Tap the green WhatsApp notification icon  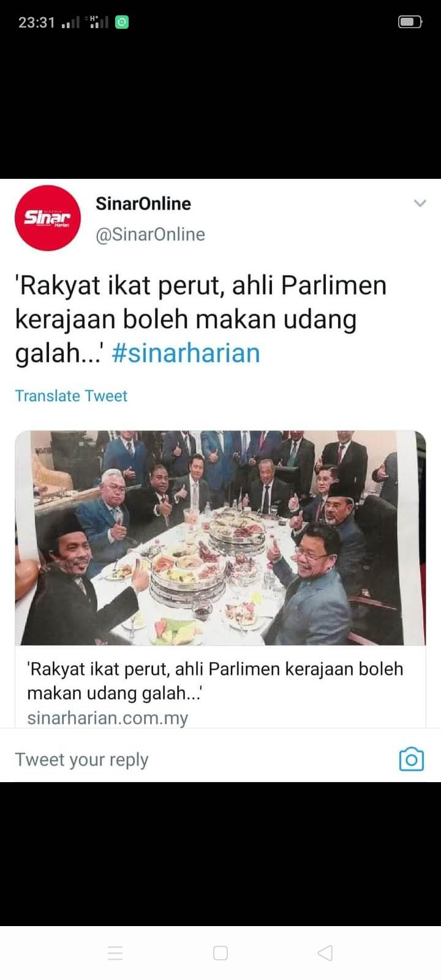(122, 22)
